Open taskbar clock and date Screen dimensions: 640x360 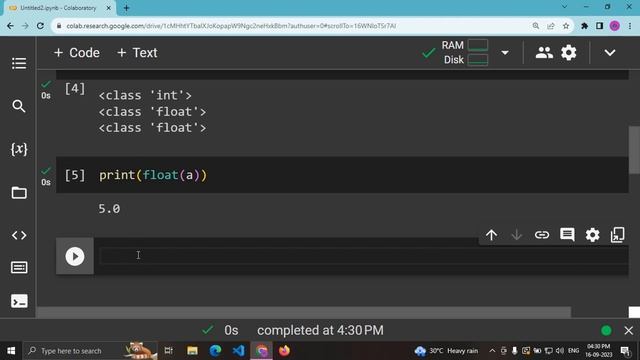[x=599, y=351]
